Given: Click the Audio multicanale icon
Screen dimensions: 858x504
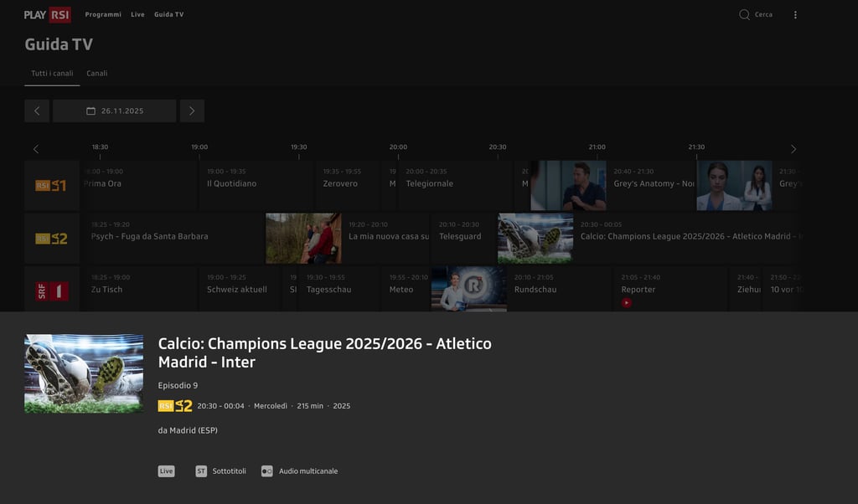Looking at the screenshot, I should tap(267, 471).
